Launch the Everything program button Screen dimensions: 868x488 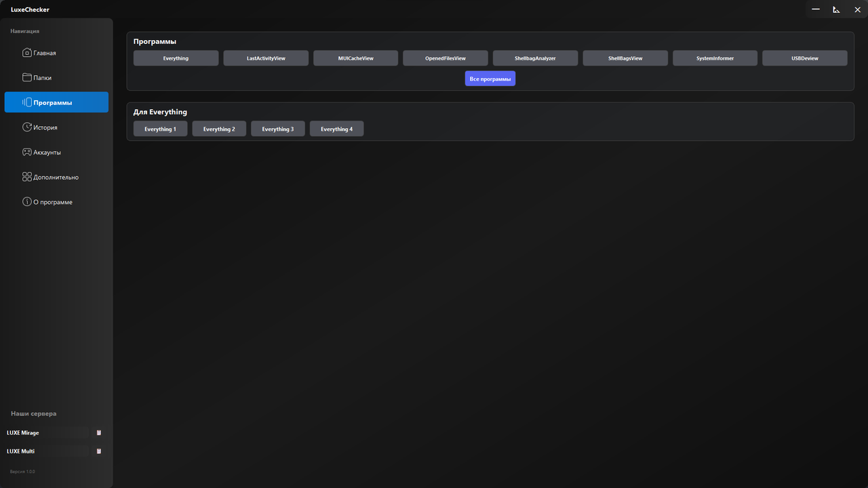(176, 58)
